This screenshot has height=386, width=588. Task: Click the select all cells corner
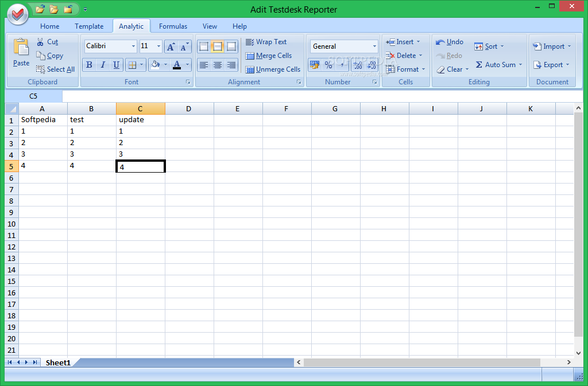tap(11, 109)
